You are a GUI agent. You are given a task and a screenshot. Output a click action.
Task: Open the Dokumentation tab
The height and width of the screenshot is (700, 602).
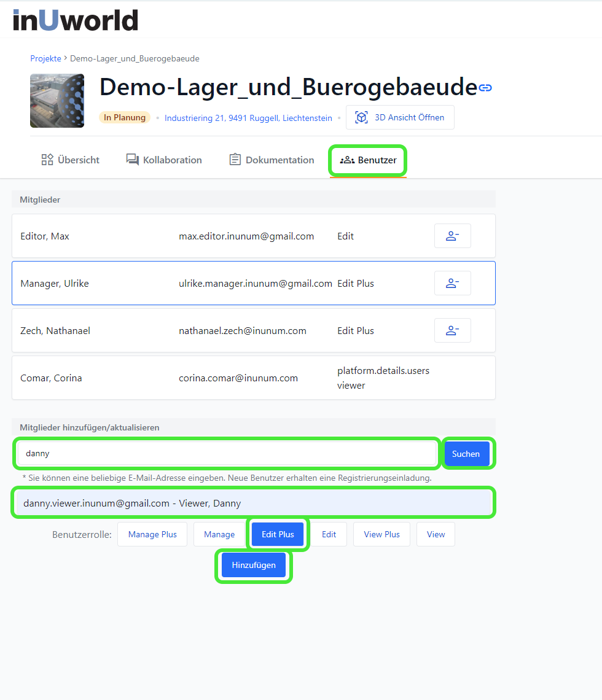pos(271,160)
